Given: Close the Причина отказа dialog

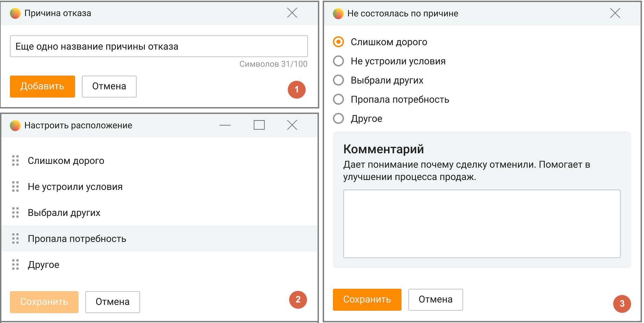Looking at the screenshot, I should tap(292, 13).
